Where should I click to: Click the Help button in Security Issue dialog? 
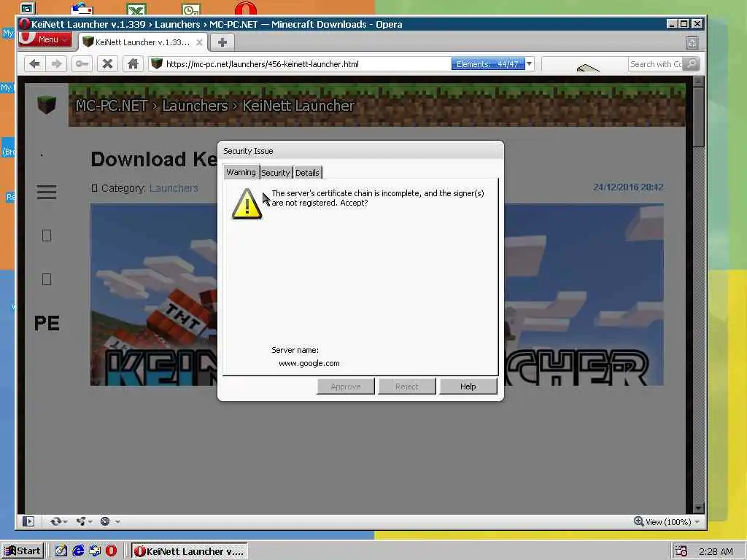[x=468, y=386]
